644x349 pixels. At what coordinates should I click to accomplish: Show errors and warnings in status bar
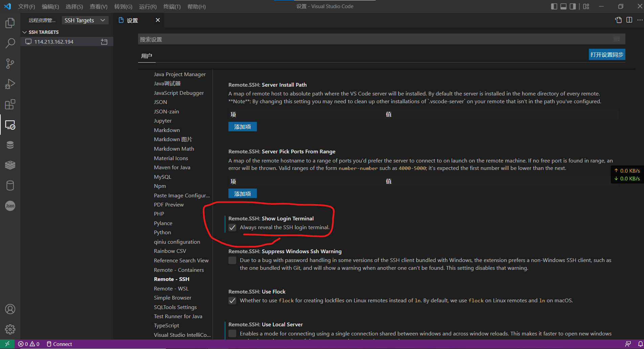pyautogui.click(x=29, y=344)
